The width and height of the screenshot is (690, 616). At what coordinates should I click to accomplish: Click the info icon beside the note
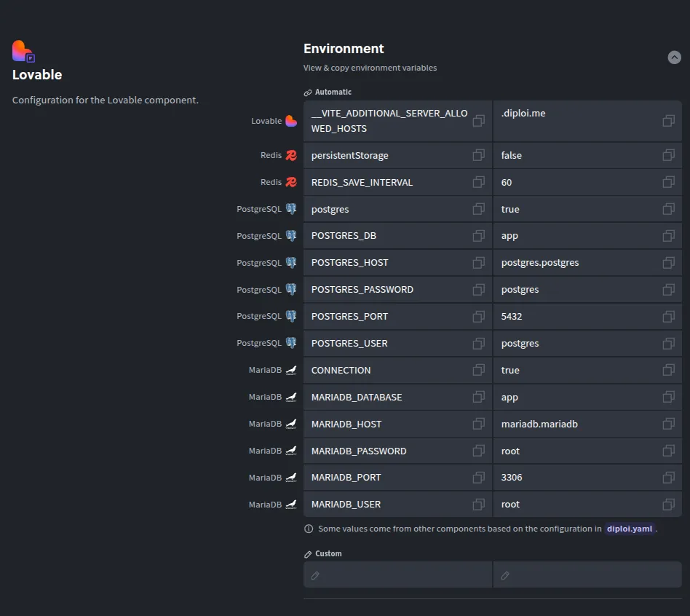(309, 529)
